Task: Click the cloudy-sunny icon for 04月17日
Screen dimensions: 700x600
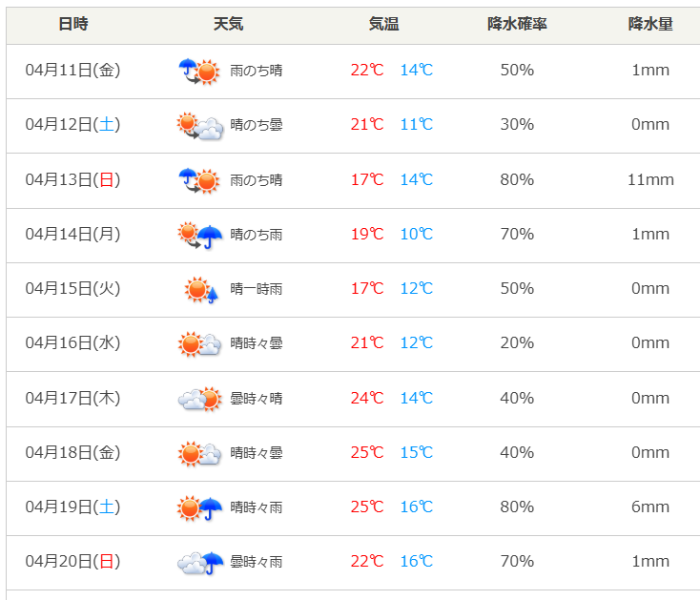Action: (x=198, y=399)
